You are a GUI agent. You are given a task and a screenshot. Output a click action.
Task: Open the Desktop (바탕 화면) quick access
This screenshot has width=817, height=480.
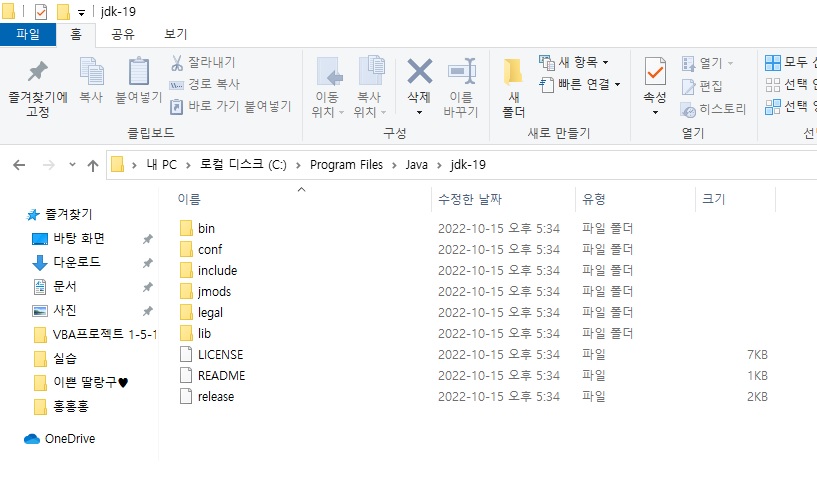point(68,238)
